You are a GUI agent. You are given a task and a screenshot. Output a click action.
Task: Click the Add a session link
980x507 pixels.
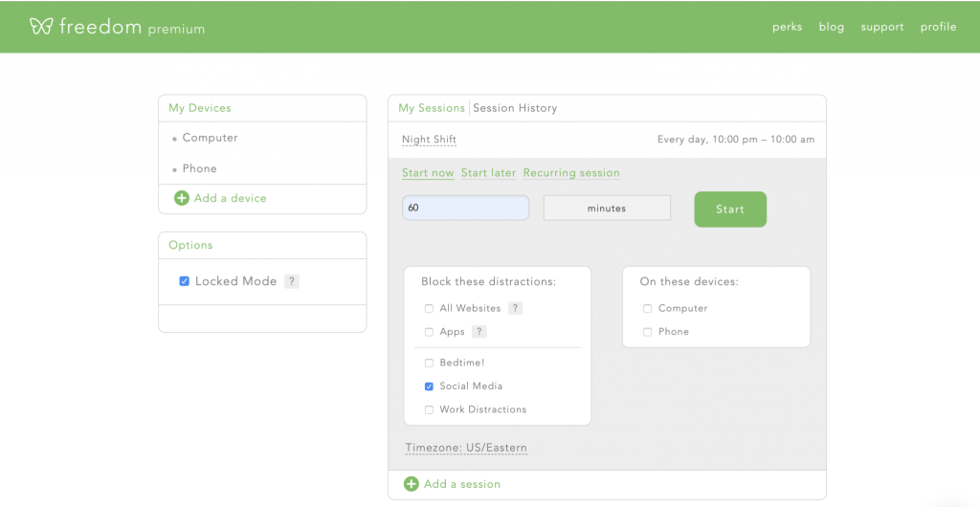click(x=462, y=484)
